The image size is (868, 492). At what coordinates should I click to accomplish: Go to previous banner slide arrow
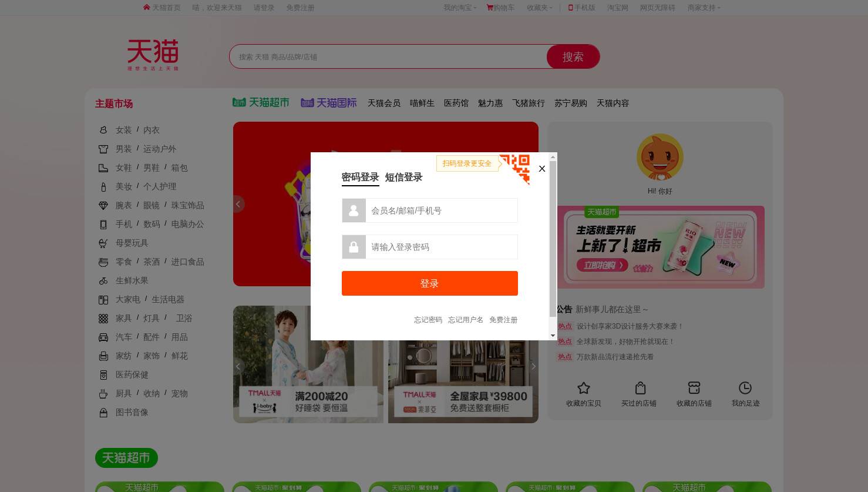(x=238, y=204)
